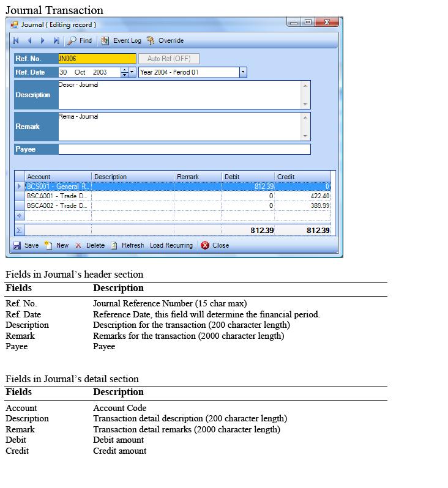448x488 pixels.
Task: Close the journal form via Close button
Action: [215, 245]
